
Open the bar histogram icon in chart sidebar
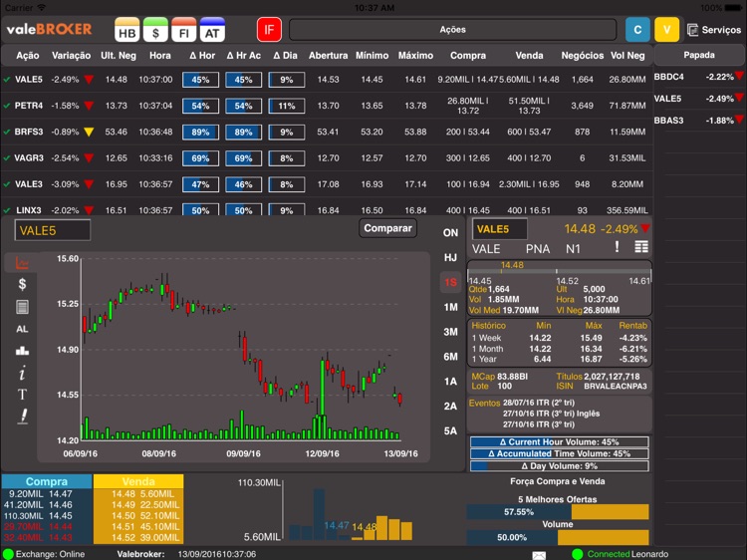click(22, 351)
